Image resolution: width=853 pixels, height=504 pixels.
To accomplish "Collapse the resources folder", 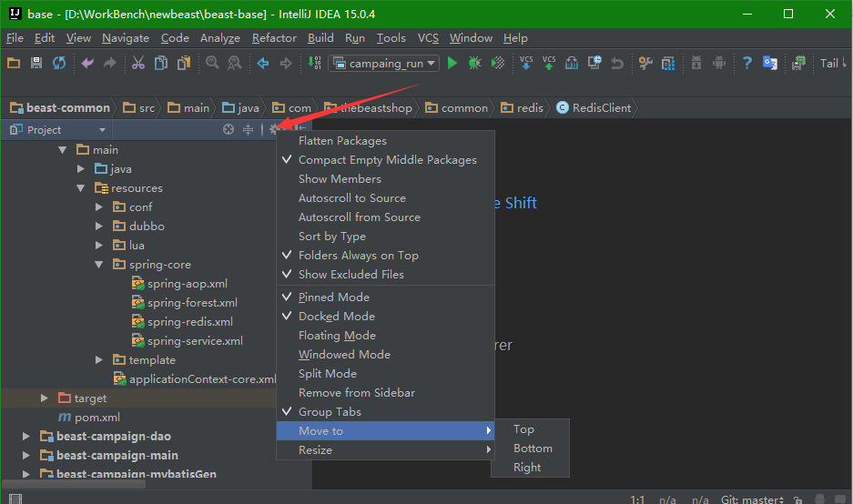I will coord(80,188).
